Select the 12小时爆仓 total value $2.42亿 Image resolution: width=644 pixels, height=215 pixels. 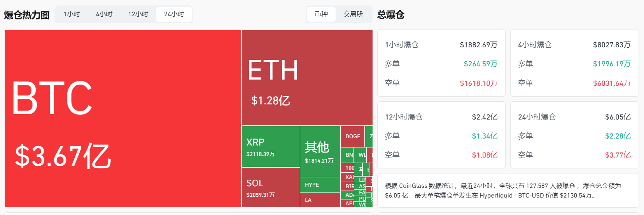pyautogui.click(x=485, y=117)
